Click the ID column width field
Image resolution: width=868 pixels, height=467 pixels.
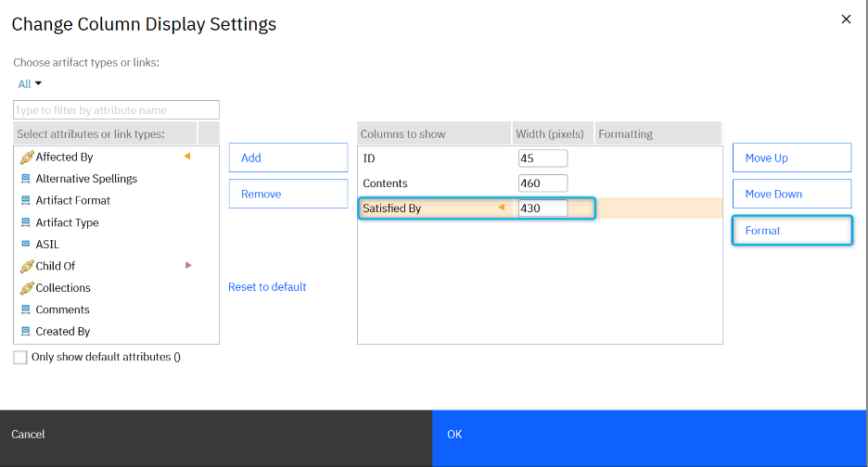pos(543,158)
